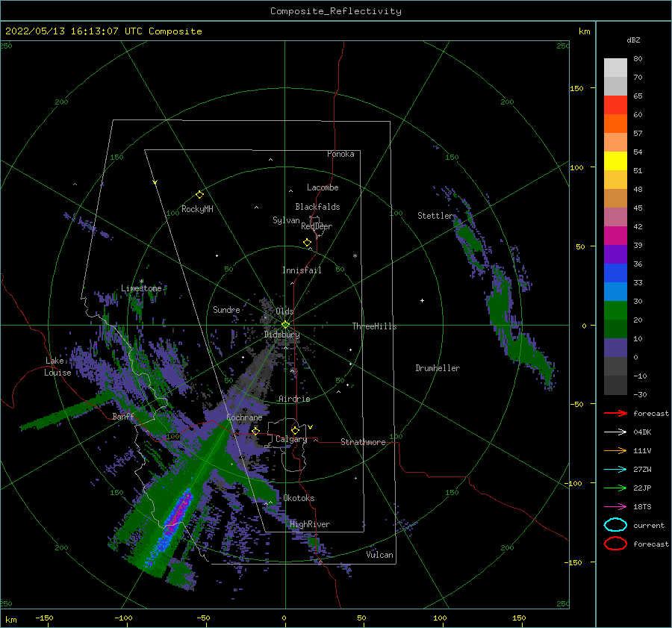This screenshot has width=672, height=628.
Task: Click the yellow diamond marker below RedDeer
Action: (x=307, y=243)
